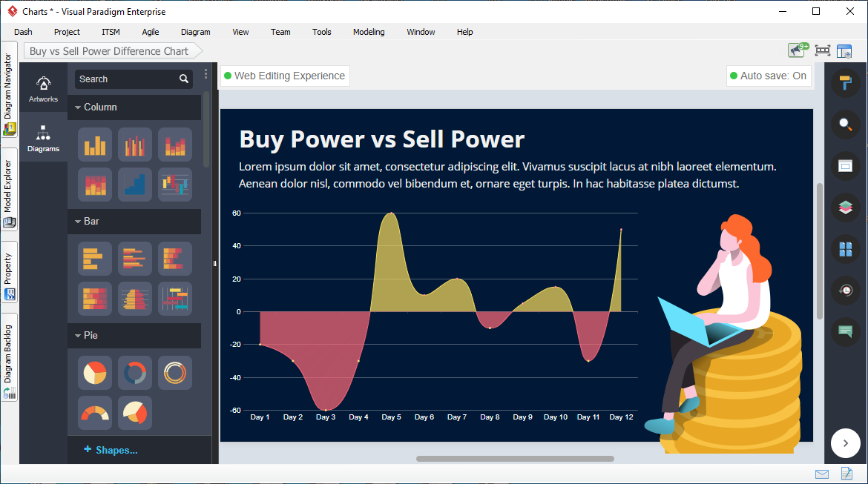Open the shape palette options dots menu
The image size is (868, 484).
point(206,74)
